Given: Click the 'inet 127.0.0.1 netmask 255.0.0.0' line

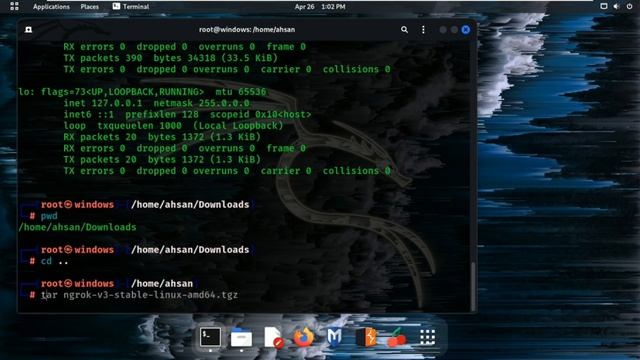Looking at the screenshot, I should click(x=156, y=103).
